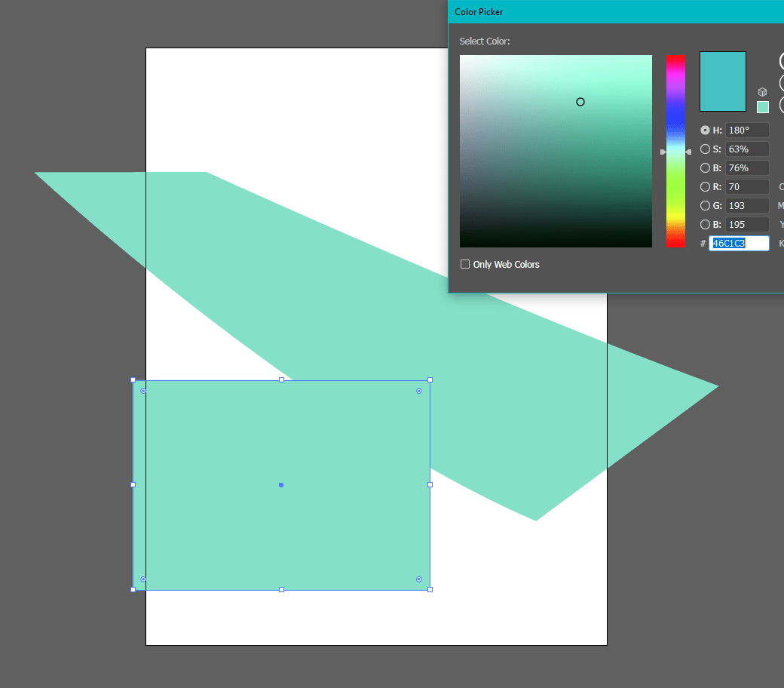Click the 3D cube gamut warning icon

point(762,91)
